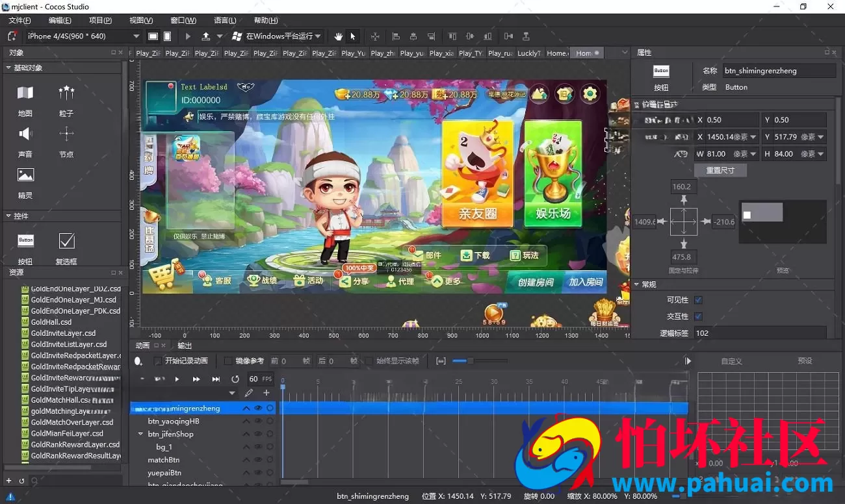Click the 逻辑标签 field showing 102

tap(760, 333)
